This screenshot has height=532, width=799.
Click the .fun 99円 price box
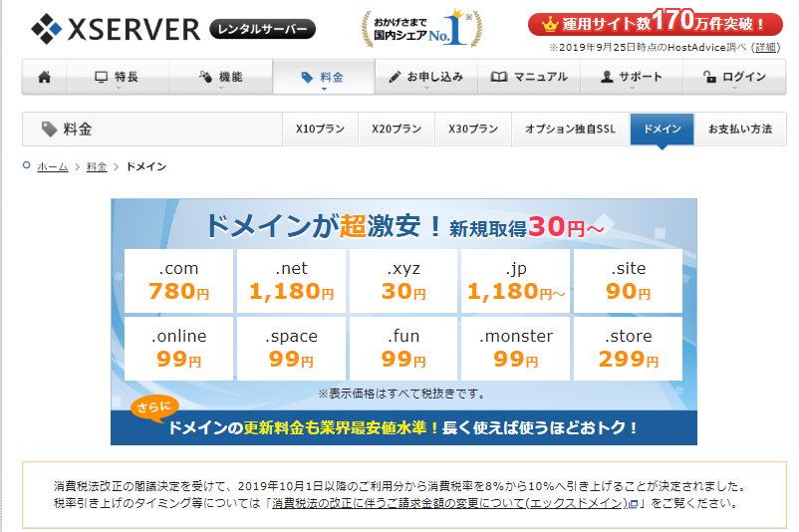(403, 349)
